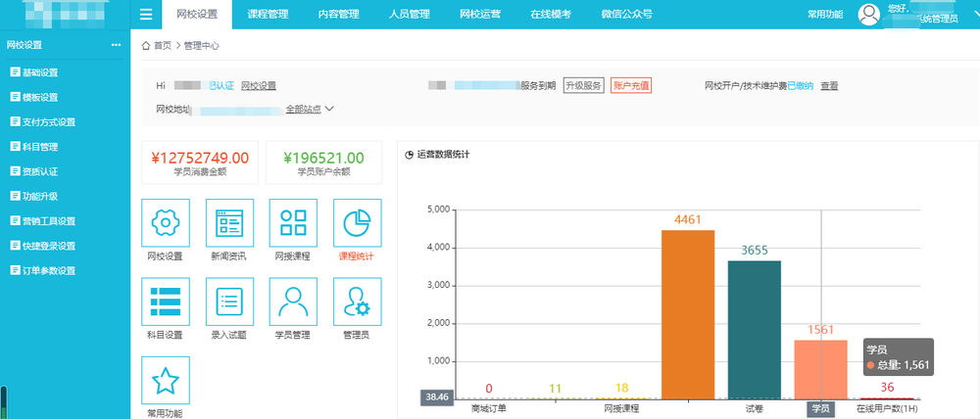Expand the 全部站点 dropdown
Image resolution: width=980 pixels, height=419 pixels.
[x=310, y=110]
